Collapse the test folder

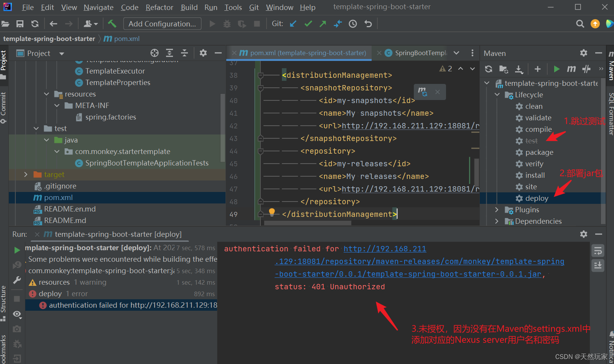point(36,128)
